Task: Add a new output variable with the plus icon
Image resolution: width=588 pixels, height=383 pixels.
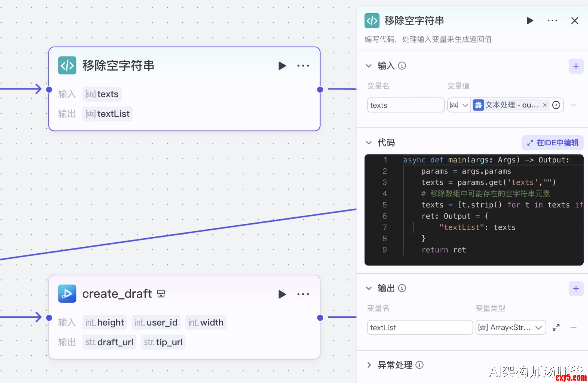Action: [576, 289]
